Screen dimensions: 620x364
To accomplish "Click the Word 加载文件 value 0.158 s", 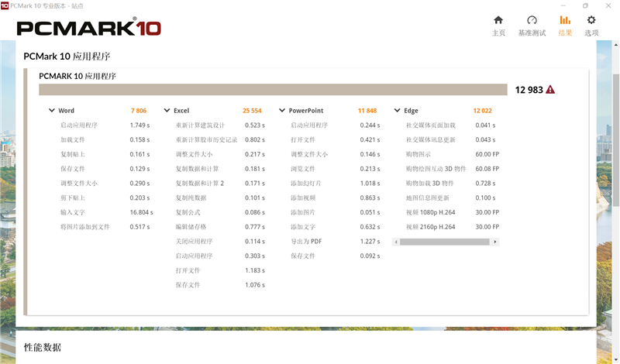I will 139,139.
